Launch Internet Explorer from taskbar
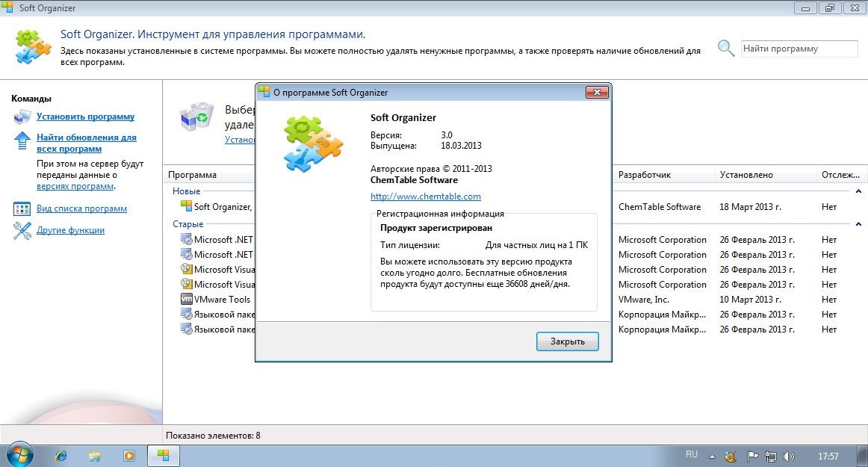This screenshot has height=467, width=868. 61,456
